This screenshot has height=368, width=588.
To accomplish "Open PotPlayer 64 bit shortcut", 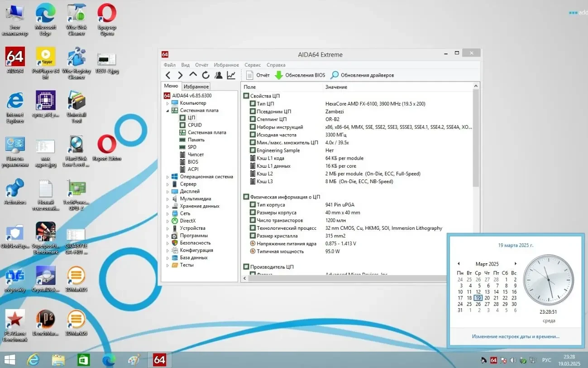I will click(x=46, y=63).
